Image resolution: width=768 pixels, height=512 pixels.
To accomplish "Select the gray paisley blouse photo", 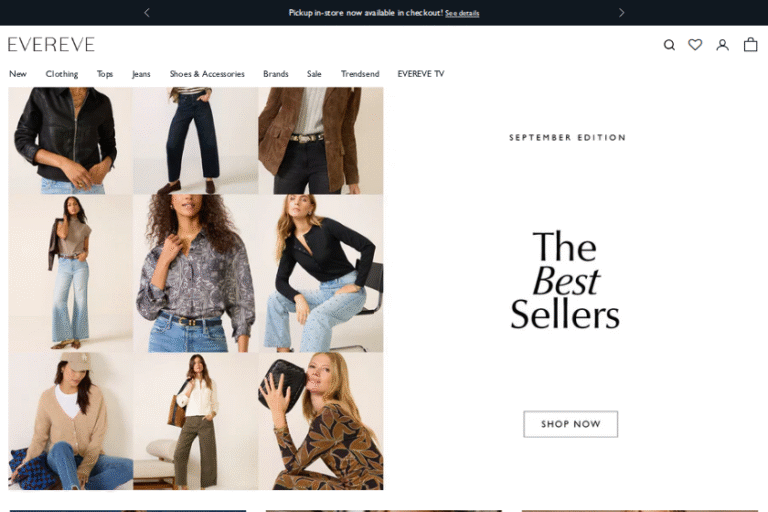I will coord(195,273).
